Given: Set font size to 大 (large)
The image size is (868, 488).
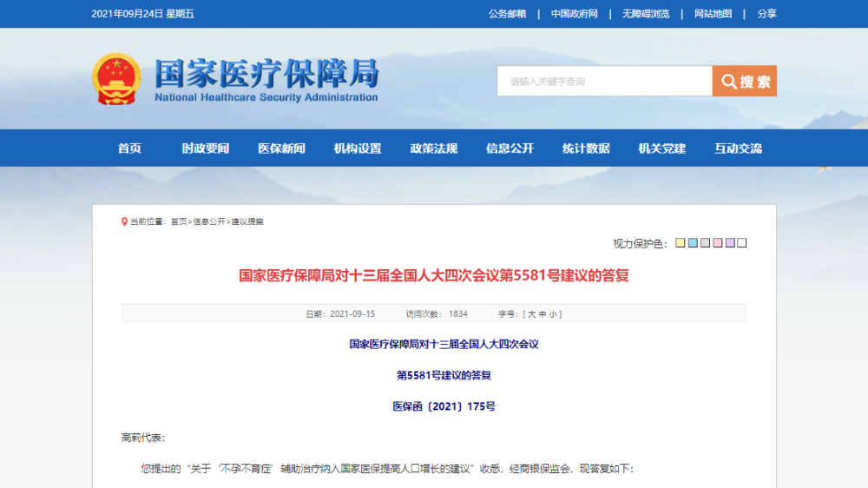Looking at the screenshot, I should (x=531, y=314).
